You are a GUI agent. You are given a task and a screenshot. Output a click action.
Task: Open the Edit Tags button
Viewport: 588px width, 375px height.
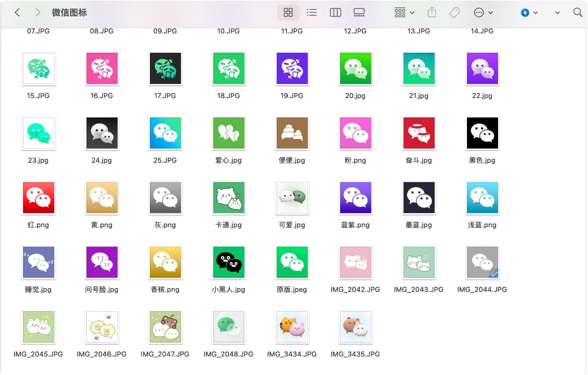tap(455, 12)
